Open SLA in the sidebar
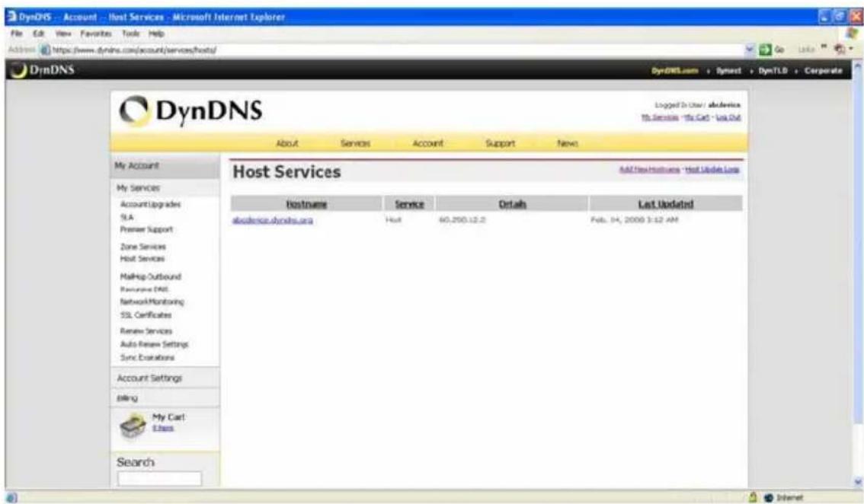 126,217
